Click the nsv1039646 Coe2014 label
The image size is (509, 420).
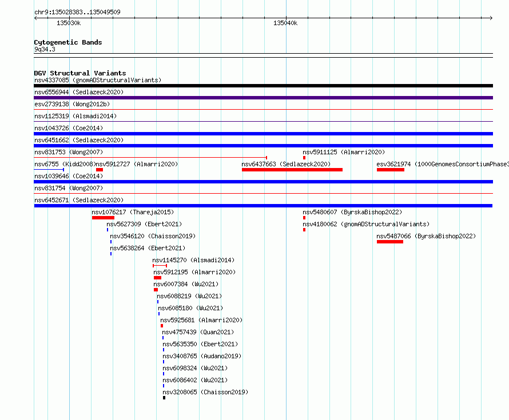(69, 176)
